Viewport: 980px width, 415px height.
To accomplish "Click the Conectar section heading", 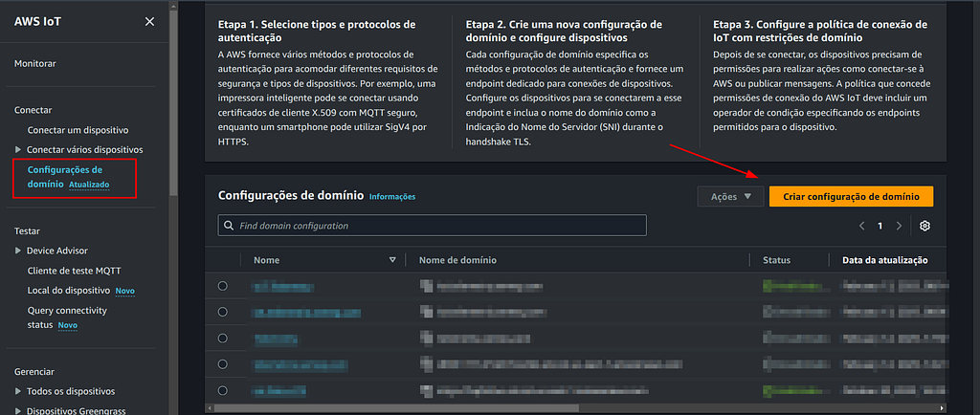I will (33, 110).
